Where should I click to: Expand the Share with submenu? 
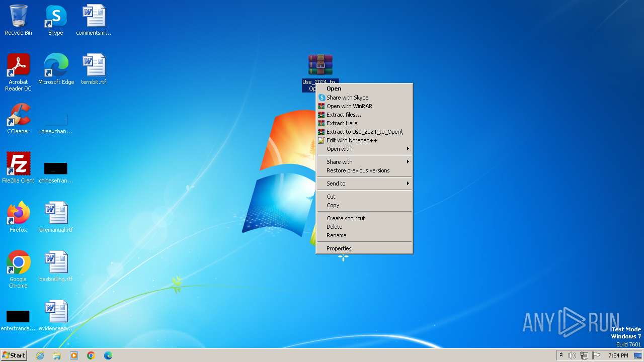pyautogui.click(x=364, y=162)
